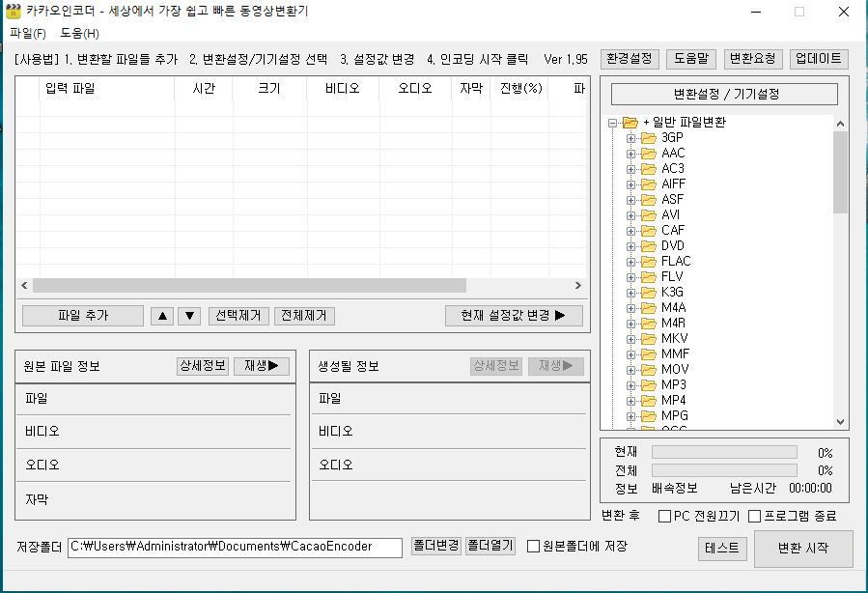Viewport: 868px width, 593px height.
Task: Enable PC 전원끄기 after conversion
Action: pyautogui.click(x=664, y=517)
